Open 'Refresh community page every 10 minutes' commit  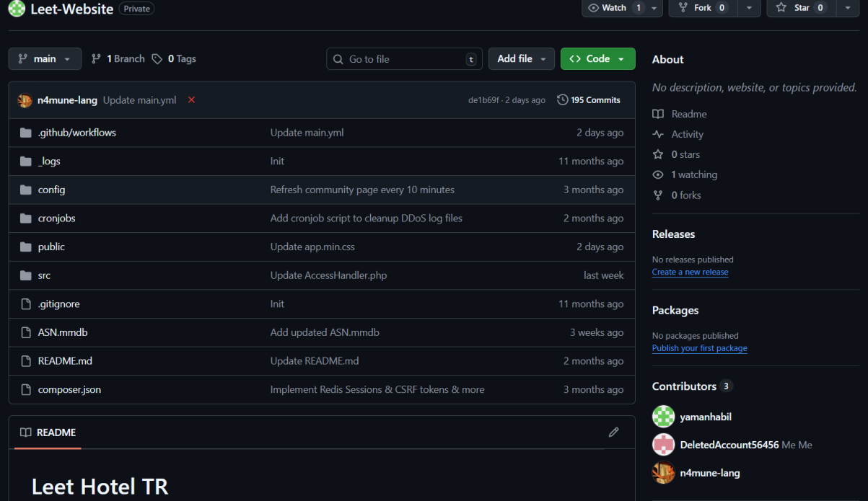(x=362, y=190)
